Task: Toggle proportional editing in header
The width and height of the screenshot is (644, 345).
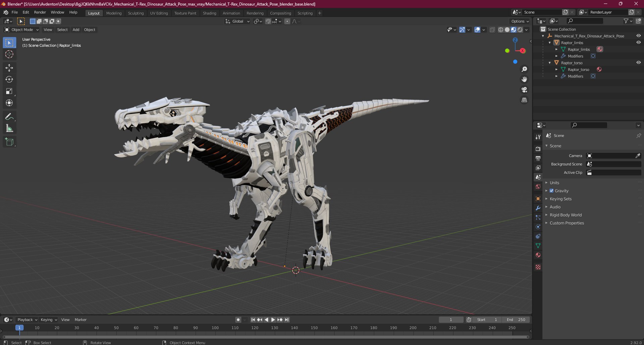Action: pos(287,21)
